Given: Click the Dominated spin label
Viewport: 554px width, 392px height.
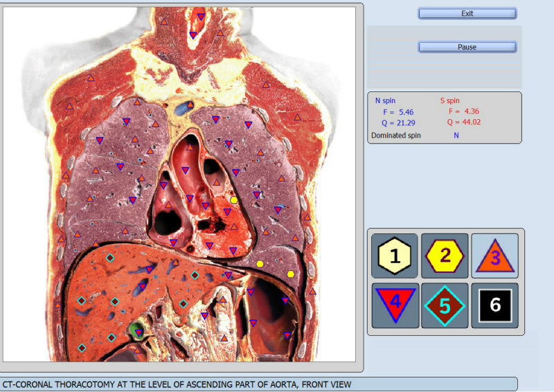Looking at the screenshot, I should tap(395, 135).
